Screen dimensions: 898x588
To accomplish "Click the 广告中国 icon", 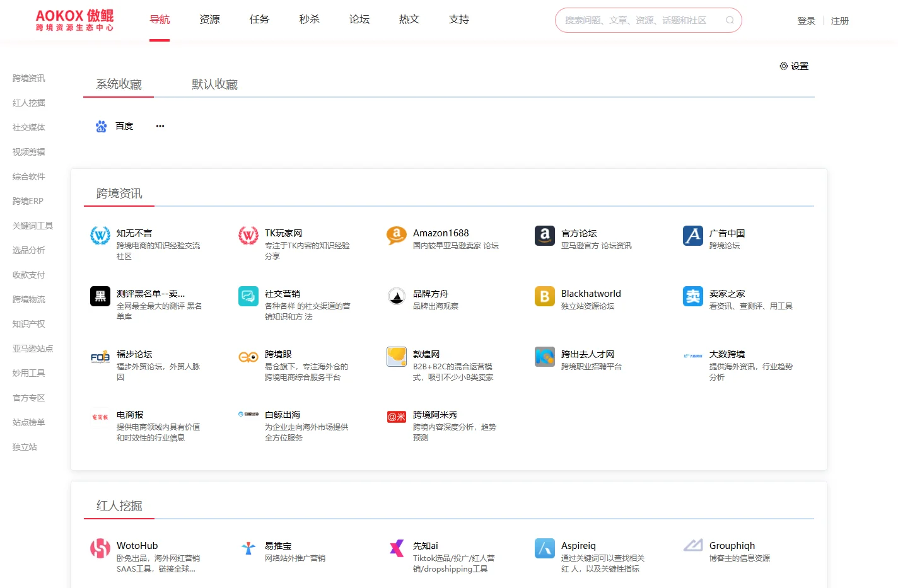I will 693,236.
